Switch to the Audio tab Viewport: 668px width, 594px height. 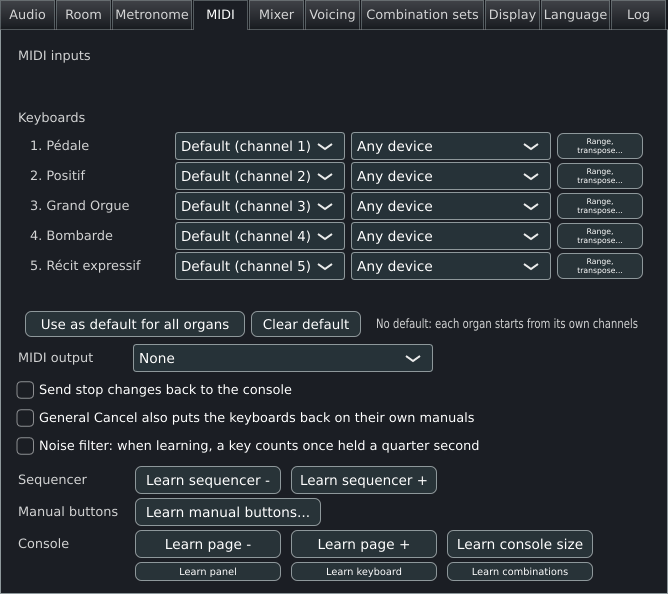[x=28, y=15]
